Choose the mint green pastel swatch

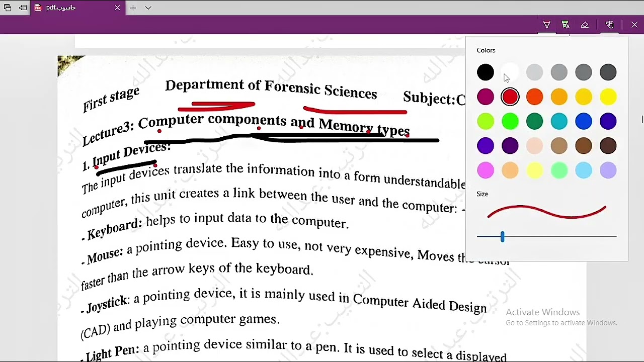click(x=559, y=170)
